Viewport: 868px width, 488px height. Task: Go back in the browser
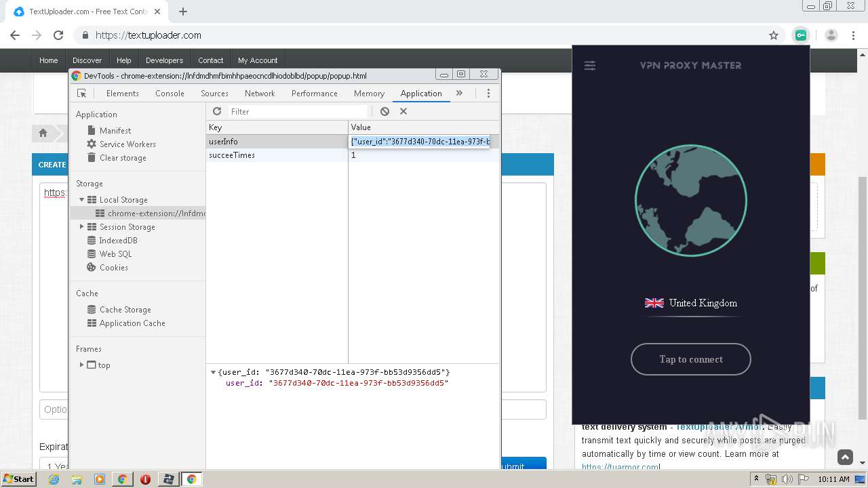[15, 35]
